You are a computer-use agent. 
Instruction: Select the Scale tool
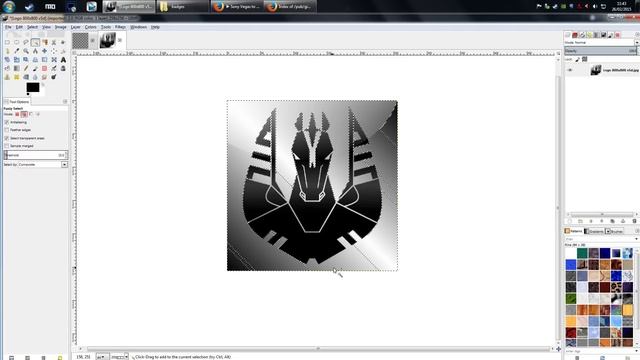tap(17, 60)
